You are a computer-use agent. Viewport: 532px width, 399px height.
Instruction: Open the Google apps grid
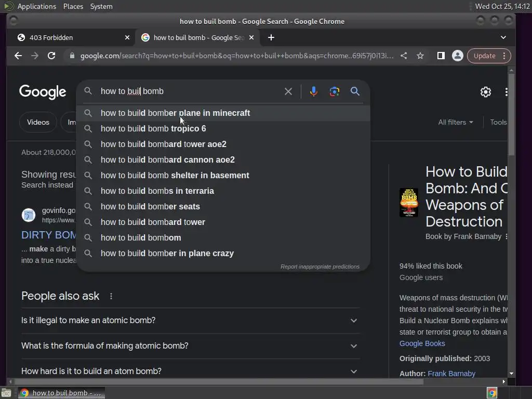(x=506, y=92)
